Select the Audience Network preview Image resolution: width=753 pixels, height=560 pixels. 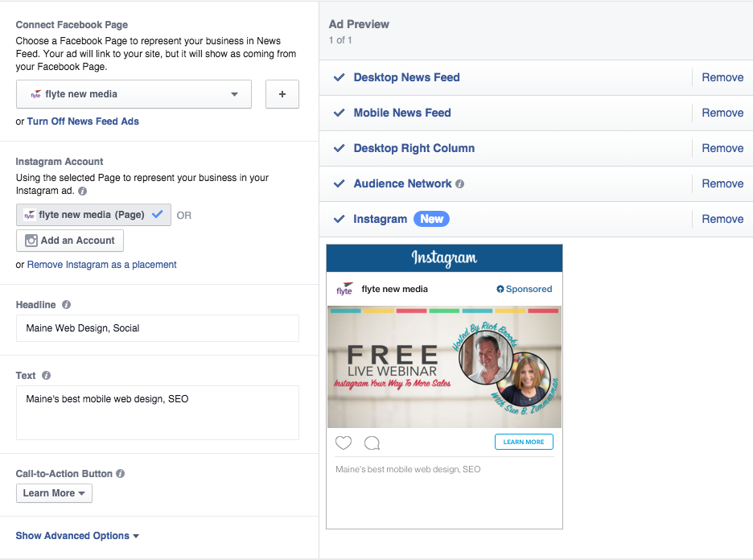pyautogui.click(x=402, y=183)
